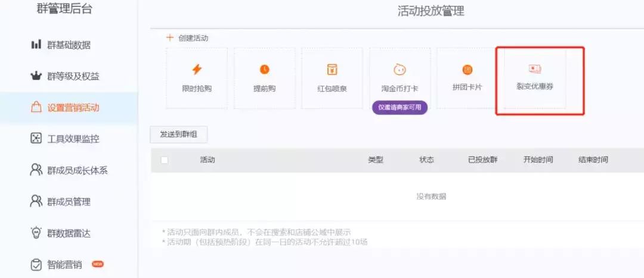Click the NEW badge next to 智能营销
The height and width of the screenshot is (278, 644).
click(97, 264)
